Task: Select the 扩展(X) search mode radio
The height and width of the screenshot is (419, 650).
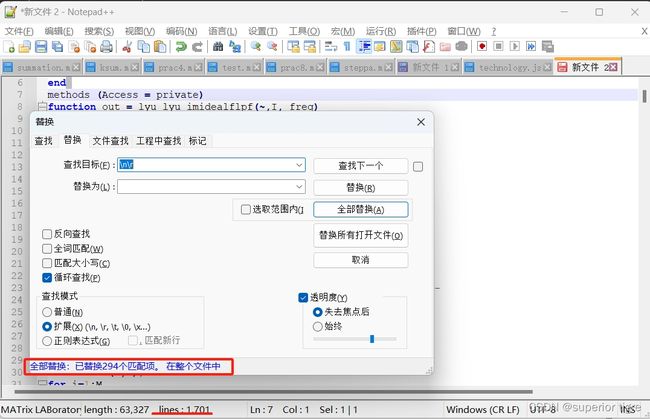Action: pos(47,327)
